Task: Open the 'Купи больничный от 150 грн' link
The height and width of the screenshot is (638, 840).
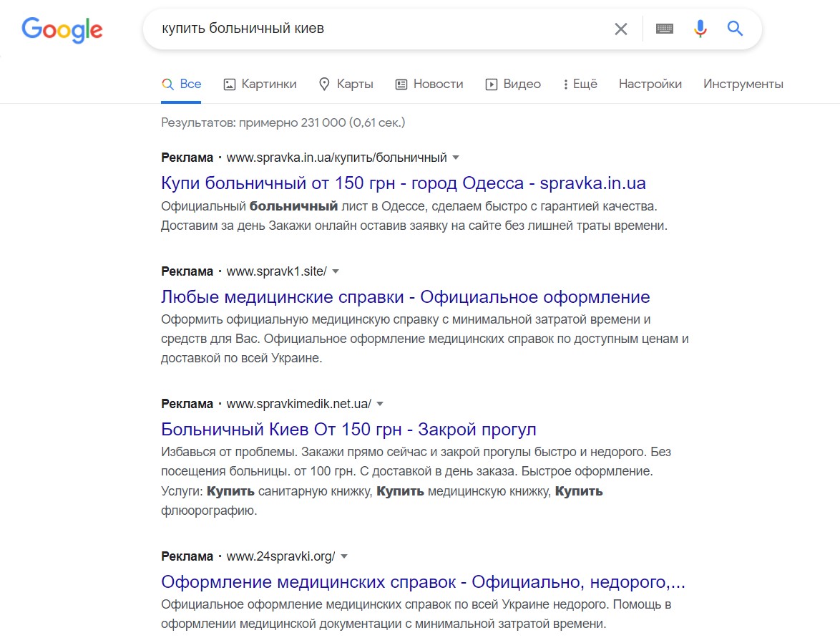Action: 403,183
